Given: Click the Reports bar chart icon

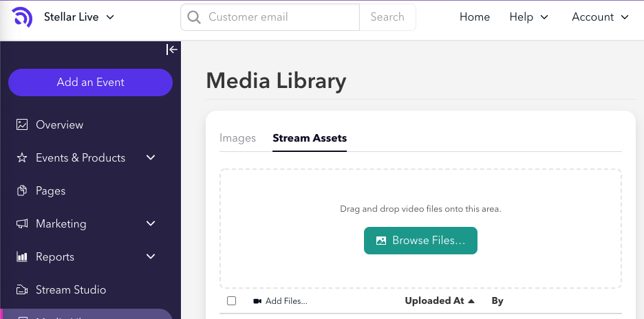Looking at the screenshot, I should coord(22,256).
